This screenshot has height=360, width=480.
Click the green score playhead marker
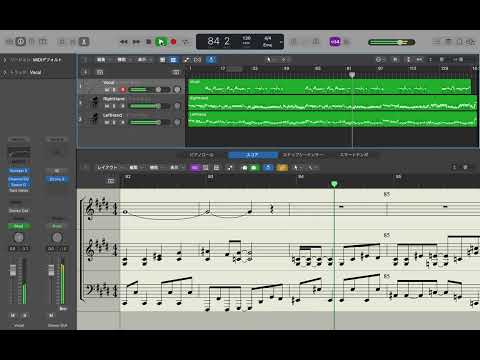334,184
